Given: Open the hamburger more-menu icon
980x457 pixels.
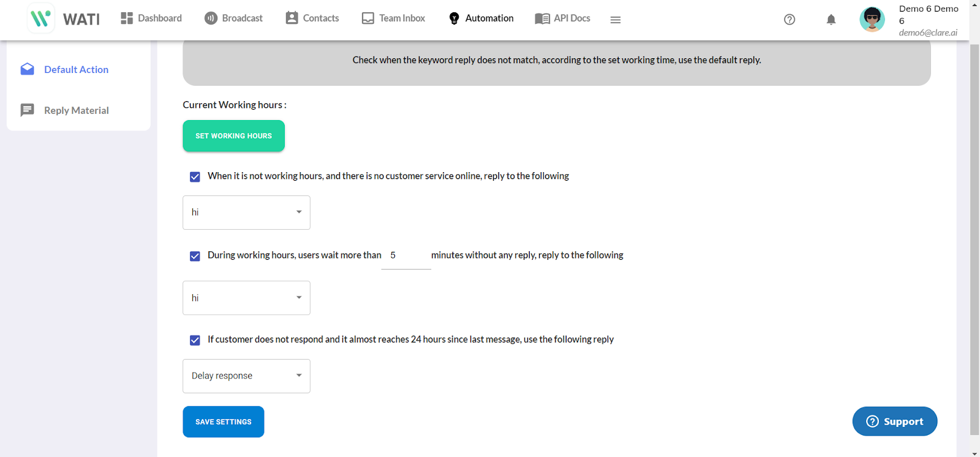Looking at the screenshot, I should [x=616, y=20].
